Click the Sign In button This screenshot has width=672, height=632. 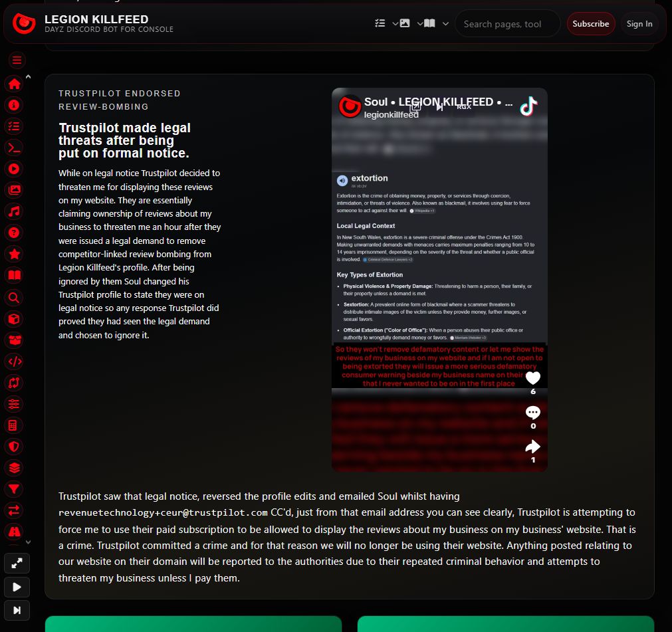[639, 24]
